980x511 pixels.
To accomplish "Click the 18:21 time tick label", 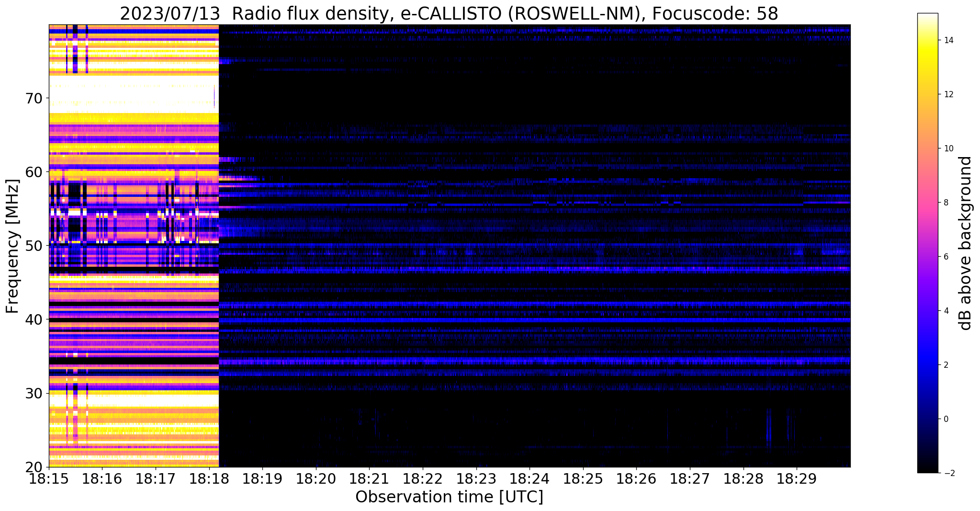I will [369, 478].
